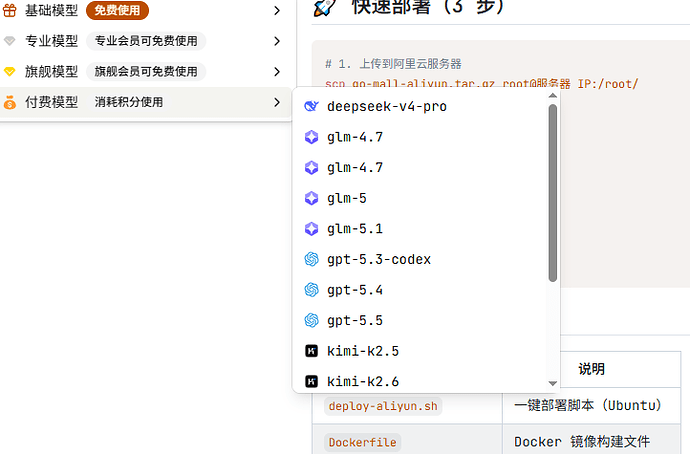Viewport: 690px width, 454px height.
Task: Pick the kimi-k2.6 model
Action: click(420, 381)
